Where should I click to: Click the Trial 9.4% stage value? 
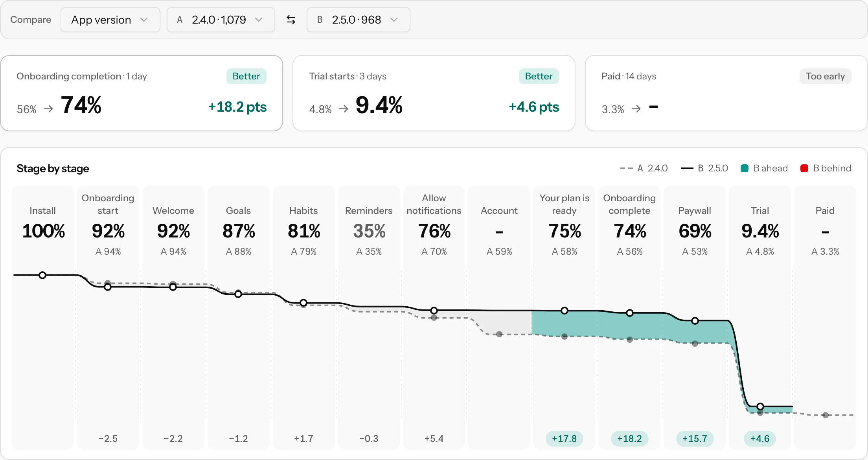pos(760,231)
